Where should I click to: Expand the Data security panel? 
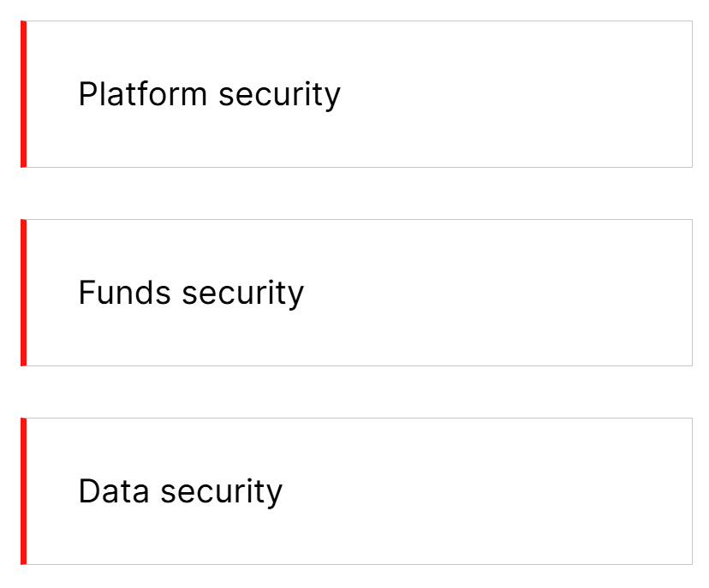tap(356, 491)
